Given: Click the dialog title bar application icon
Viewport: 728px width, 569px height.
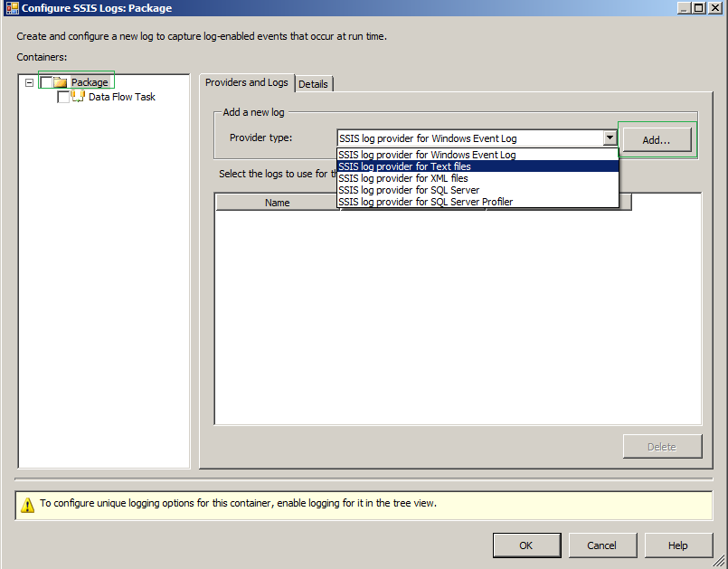Looking at the screenshot, I should tap(12, 8).
